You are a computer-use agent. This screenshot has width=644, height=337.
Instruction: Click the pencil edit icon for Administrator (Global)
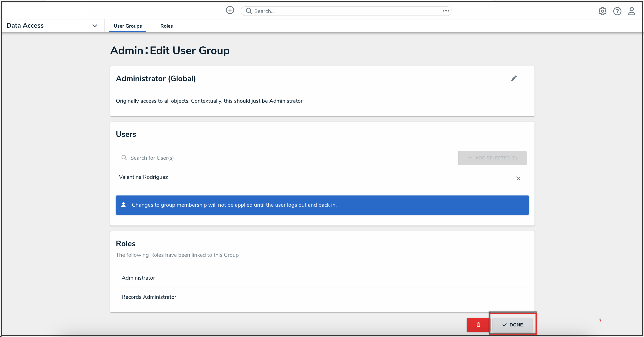(514, 79)
